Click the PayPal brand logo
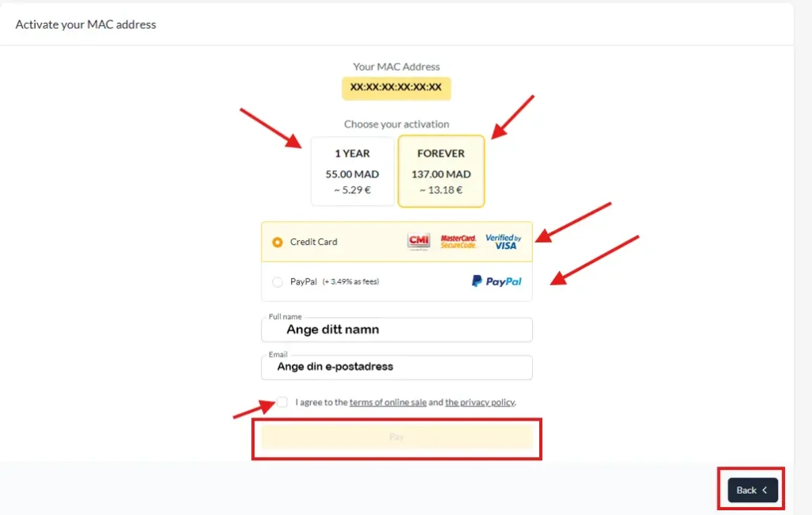 [x=496, y=281]
